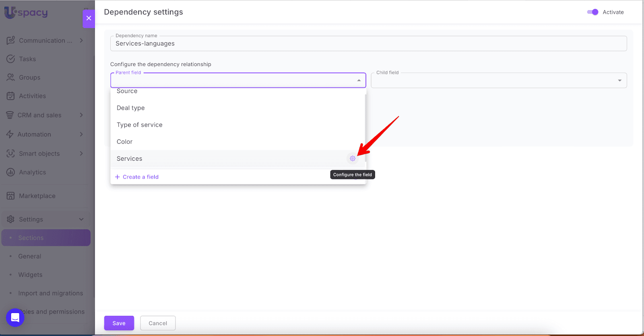The width and height of the screenshot is (644, 336).
Task: Click the Uspacy logo
Action: pos(26,12)
